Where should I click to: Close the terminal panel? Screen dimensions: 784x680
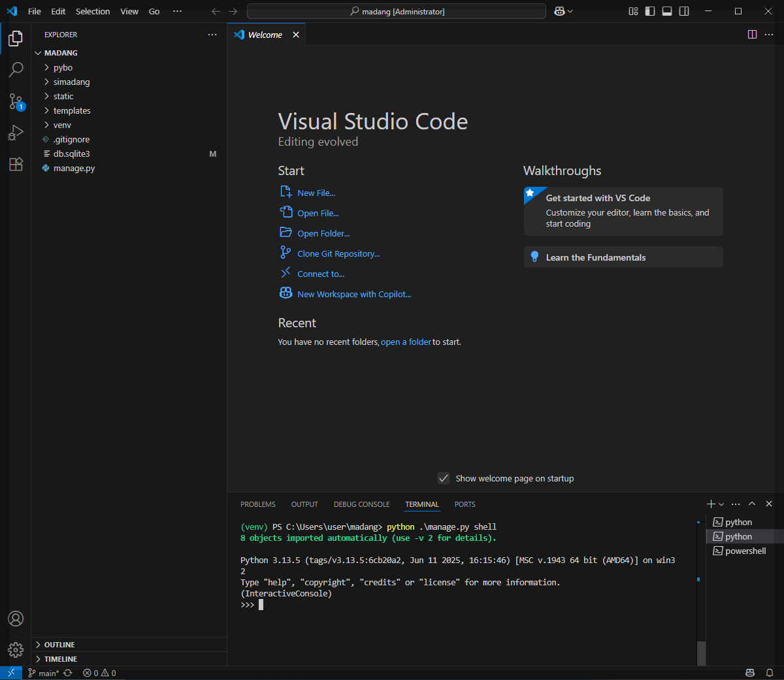point(769,504)
